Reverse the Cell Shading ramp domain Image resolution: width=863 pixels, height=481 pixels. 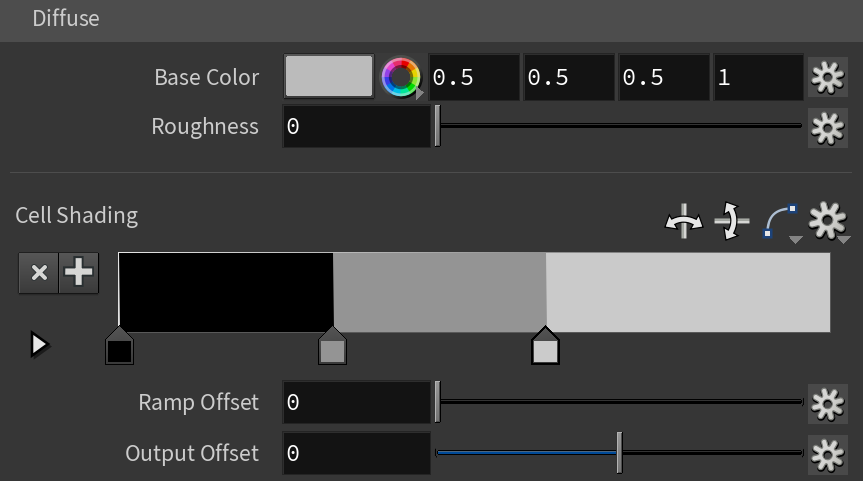[684, 221]
